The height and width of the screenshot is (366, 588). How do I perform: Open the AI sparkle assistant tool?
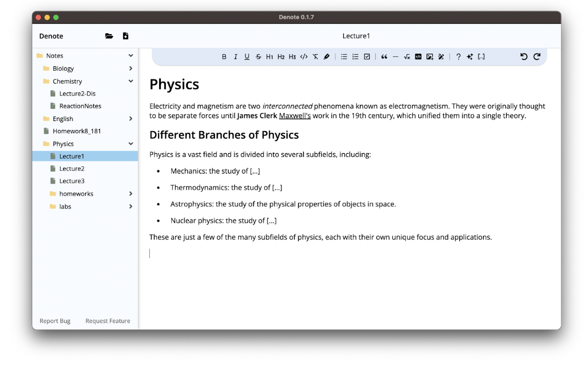click(470, 56)
